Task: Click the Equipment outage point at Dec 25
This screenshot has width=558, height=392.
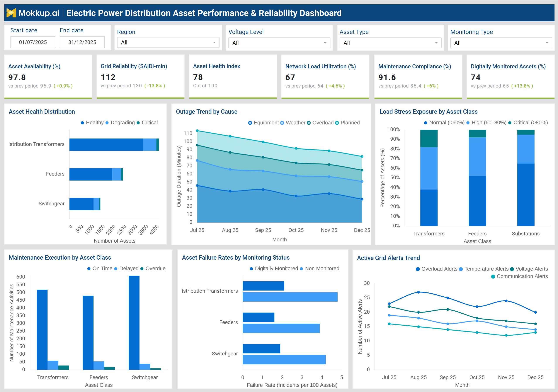Action: pyautogui.click(x=362, y=199)
